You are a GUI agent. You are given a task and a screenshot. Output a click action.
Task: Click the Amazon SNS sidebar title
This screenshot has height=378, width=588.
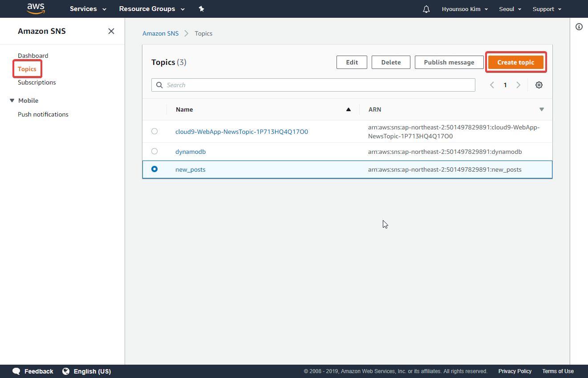click(x=42, y=31)
